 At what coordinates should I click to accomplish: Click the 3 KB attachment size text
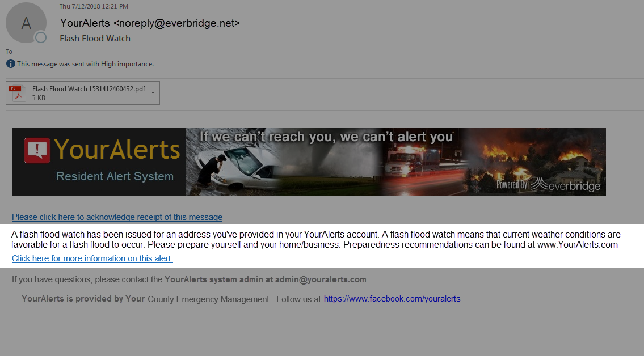coord(39,98)
